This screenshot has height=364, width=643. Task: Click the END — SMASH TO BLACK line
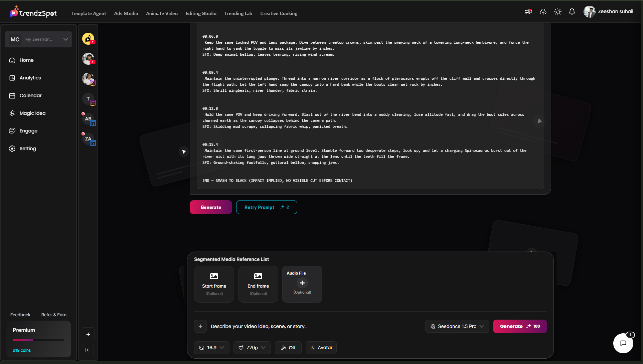point(277,180)
